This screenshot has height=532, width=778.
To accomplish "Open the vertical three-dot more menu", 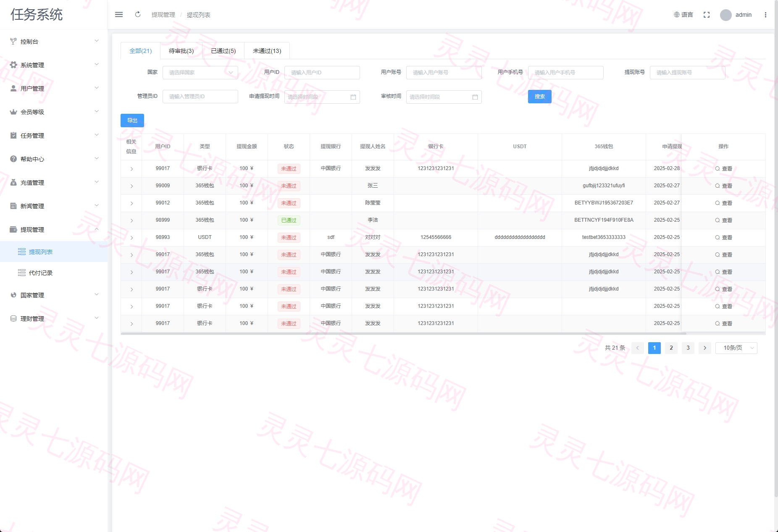I will tap(765, 15).
